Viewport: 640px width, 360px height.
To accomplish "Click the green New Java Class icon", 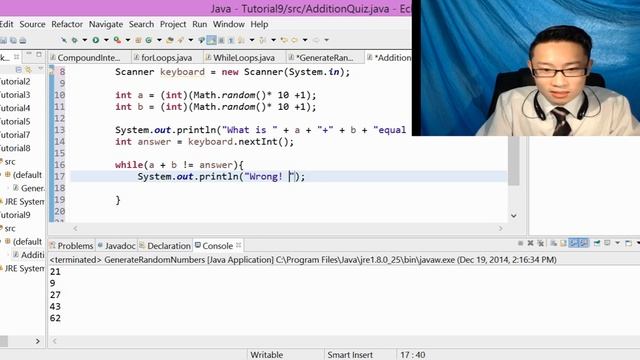I will pyautogui.click(x=149, y=40).
